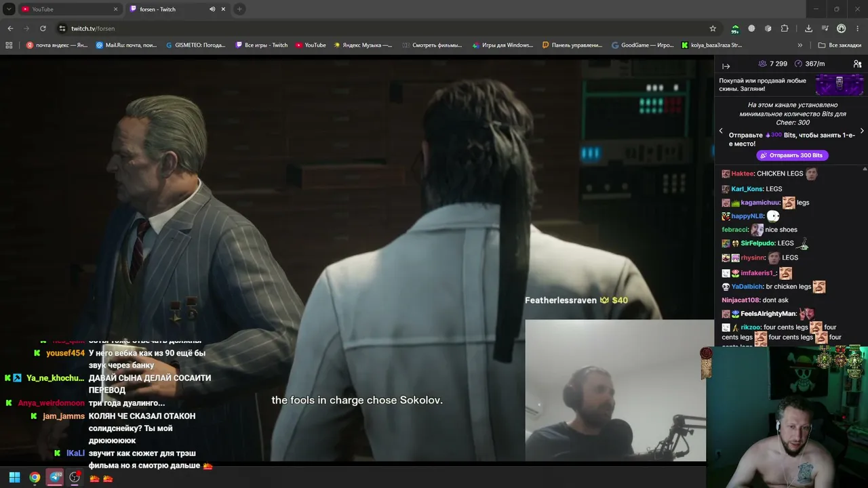
Task: Go forward to the next page
Action: click(x=26, y=28)
